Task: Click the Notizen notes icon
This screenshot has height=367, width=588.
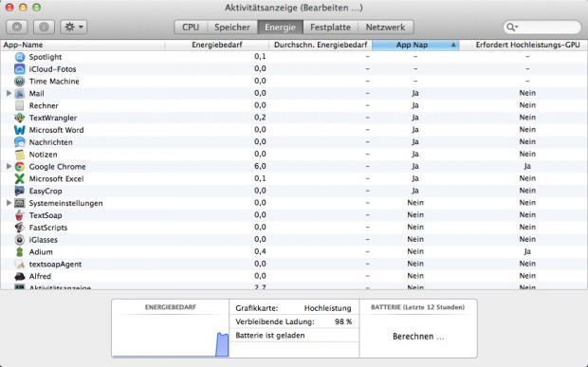Action: click(20, 155)
